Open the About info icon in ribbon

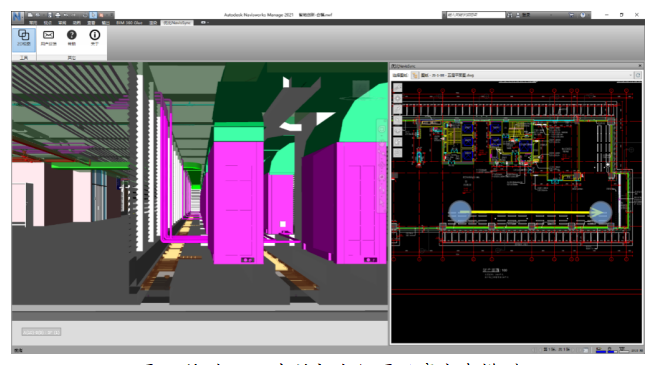95,37
